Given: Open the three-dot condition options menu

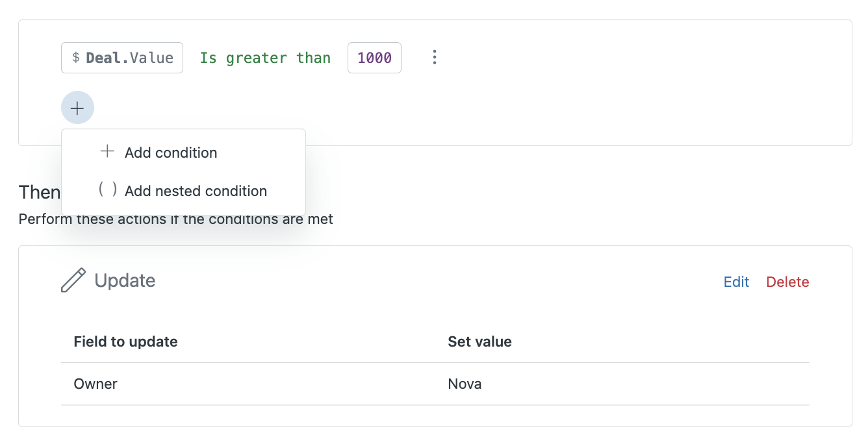Looking at the screenshot, I should (435, 58).
